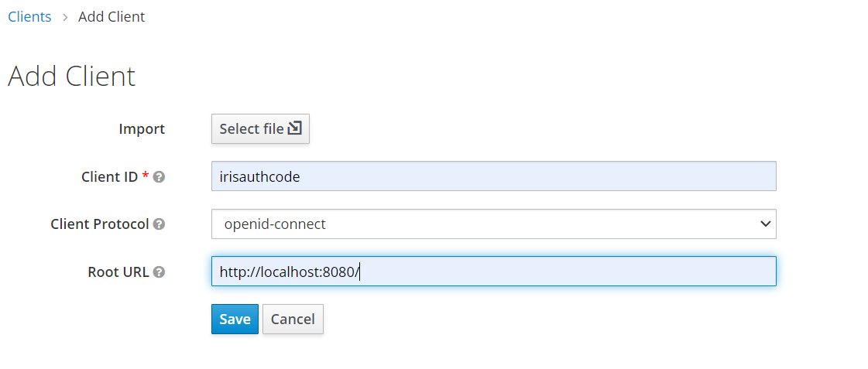This screenshot has width=868, height=369.
Task: Click the Client Protocol help question icon
Action: tap(159, 224)
